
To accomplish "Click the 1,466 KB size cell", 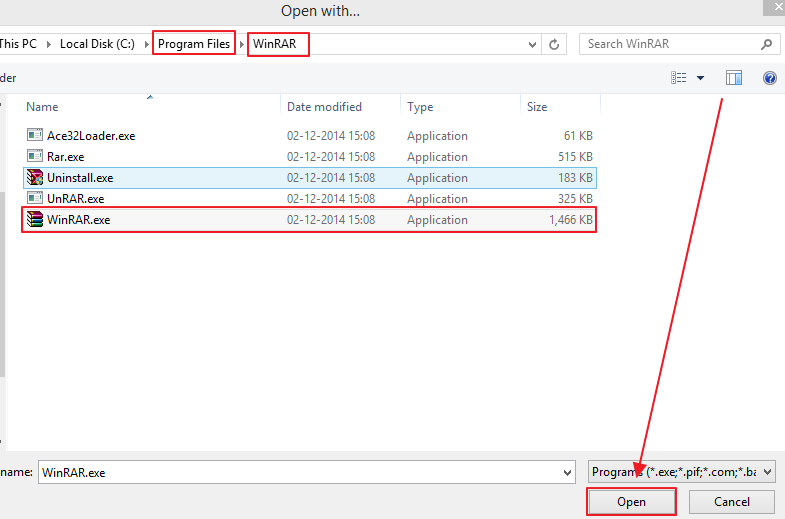I will pyautogui.click(x=571, y=220).
